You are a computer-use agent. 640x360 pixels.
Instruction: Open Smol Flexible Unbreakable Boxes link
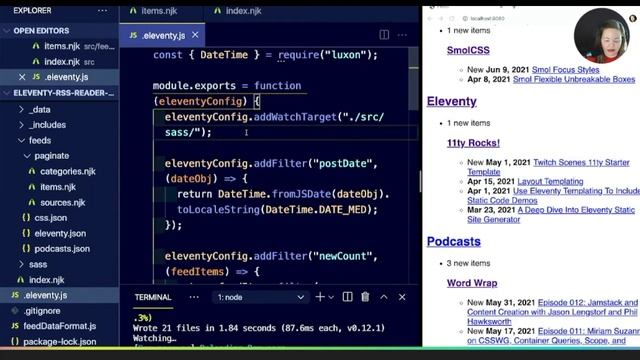574,79
